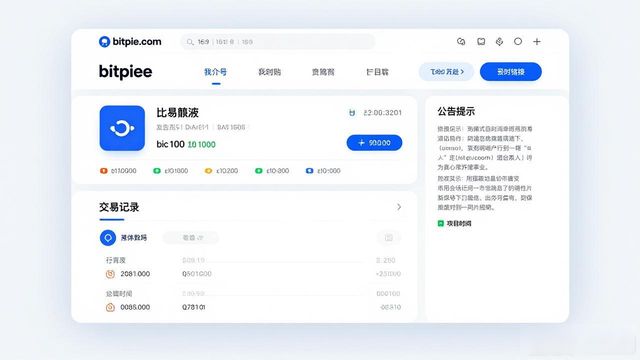Click the light blue pill button with arrow

[x=447, y=72]
